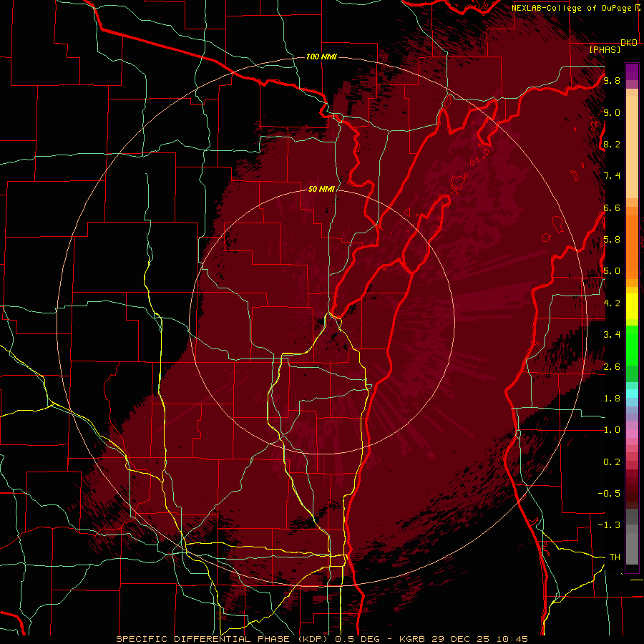Image resolution: width=644 pixels, height=644 pixels.
Task: Click the 5.0 scale label
Action: click(612, 271)
